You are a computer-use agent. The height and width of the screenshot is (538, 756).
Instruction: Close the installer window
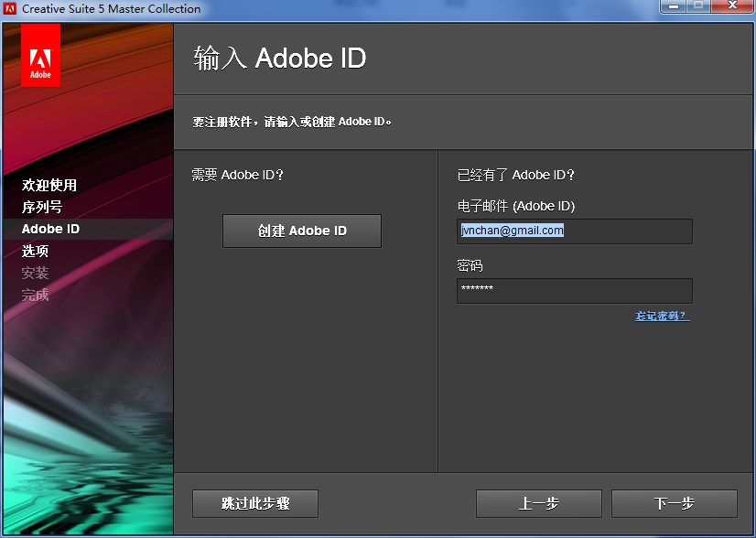[x=732, y=6]
